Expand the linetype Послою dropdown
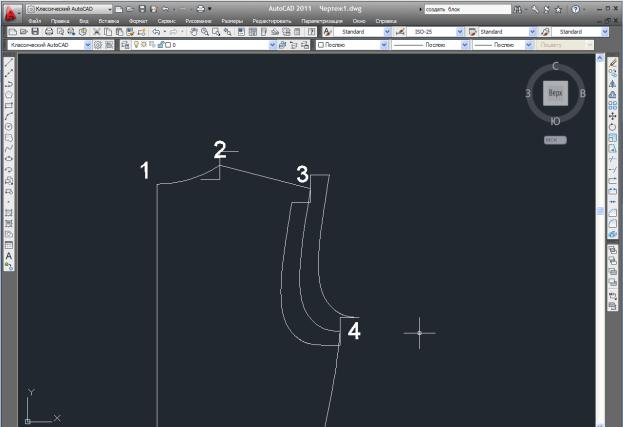 tap(465, 45)
